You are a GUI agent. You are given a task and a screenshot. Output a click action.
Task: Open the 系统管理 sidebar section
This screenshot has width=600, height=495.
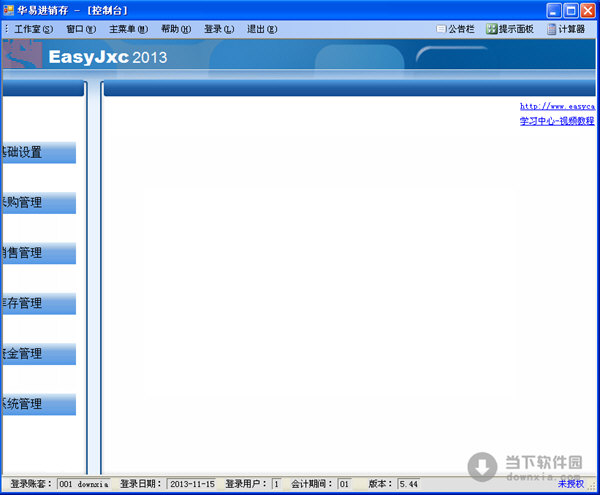click(39, 404)
